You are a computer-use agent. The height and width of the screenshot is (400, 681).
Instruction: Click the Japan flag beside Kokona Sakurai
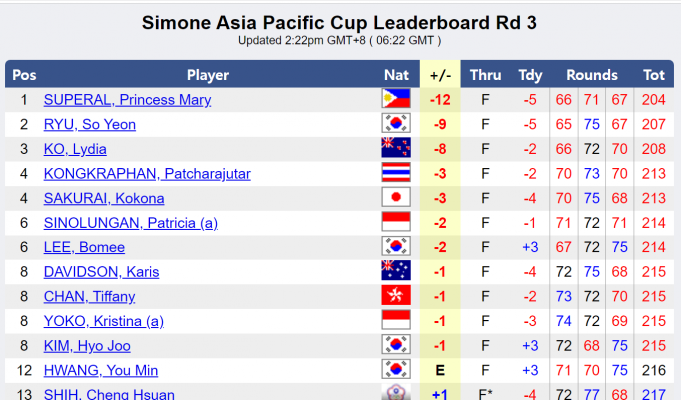click(x=396, y=198)
